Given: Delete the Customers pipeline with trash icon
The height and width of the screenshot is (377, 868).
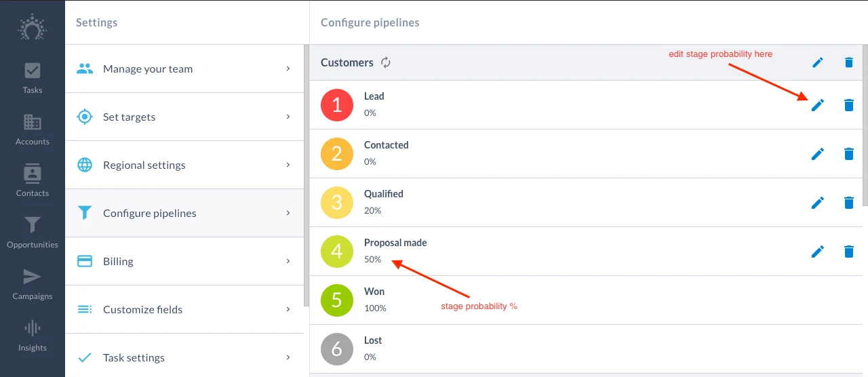Looking at the screenshot, I should [848, 62].
